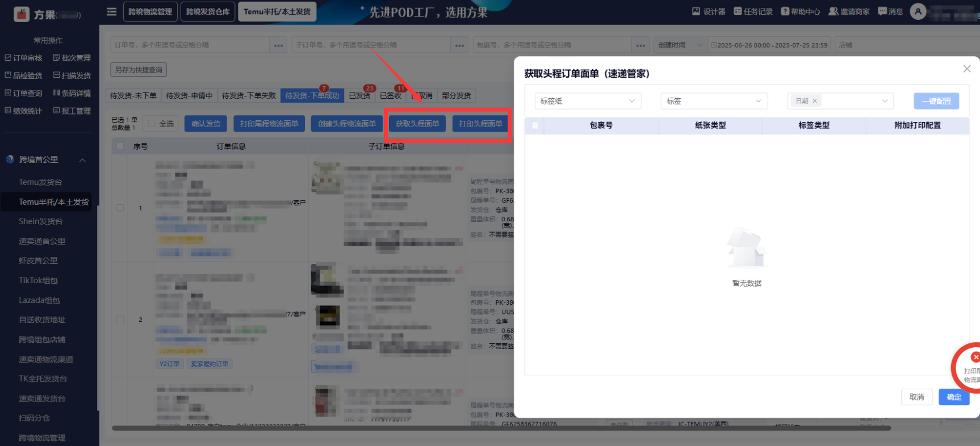Open the 部分发货 status tab
This screenshot has width=980, height=446.
(457, 95)
